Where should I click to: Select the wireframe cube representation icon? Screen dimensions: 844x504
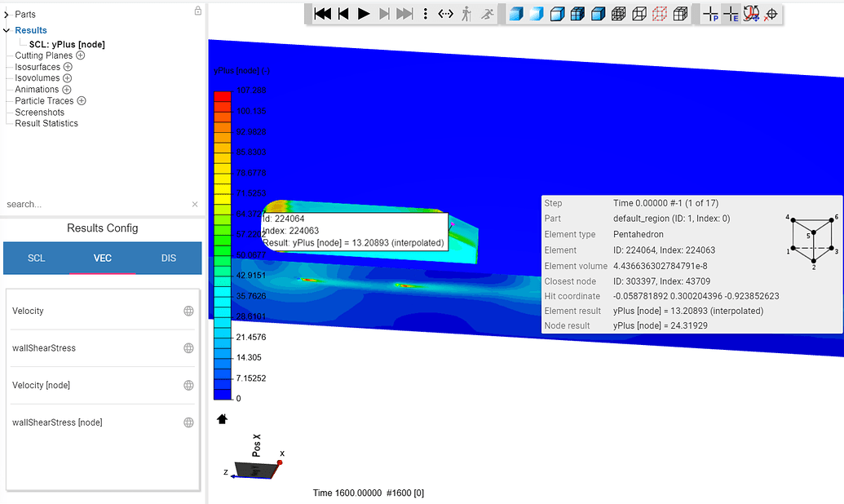pyautogui.click(x=639, y=13)
